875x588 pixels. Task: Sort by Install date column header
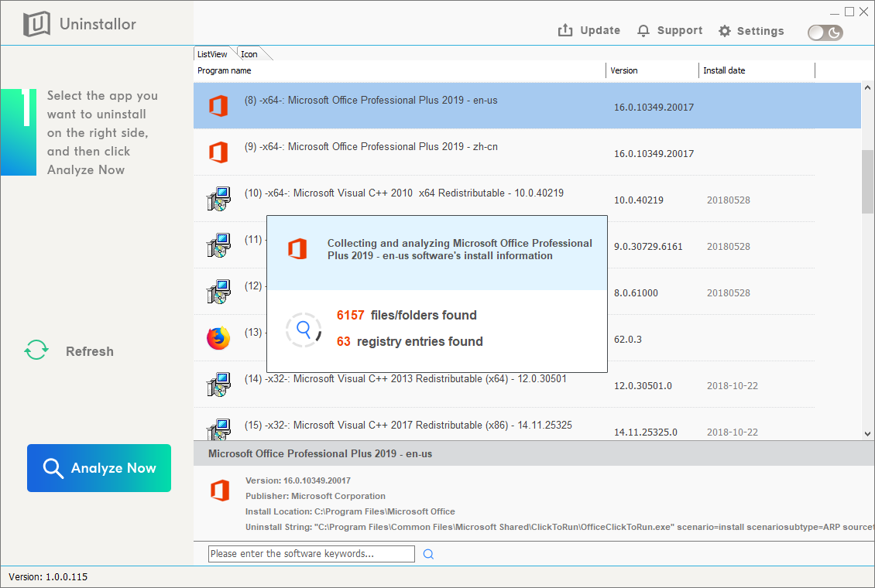(x=757, y=70)
